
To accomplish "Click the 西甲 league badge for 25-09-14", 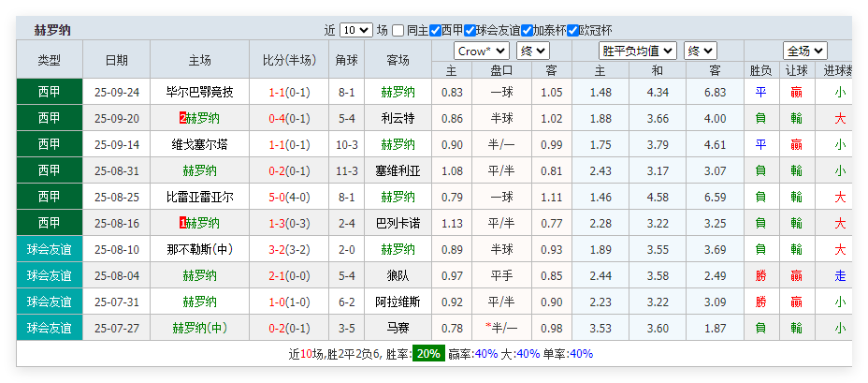I will click(50, 144).
